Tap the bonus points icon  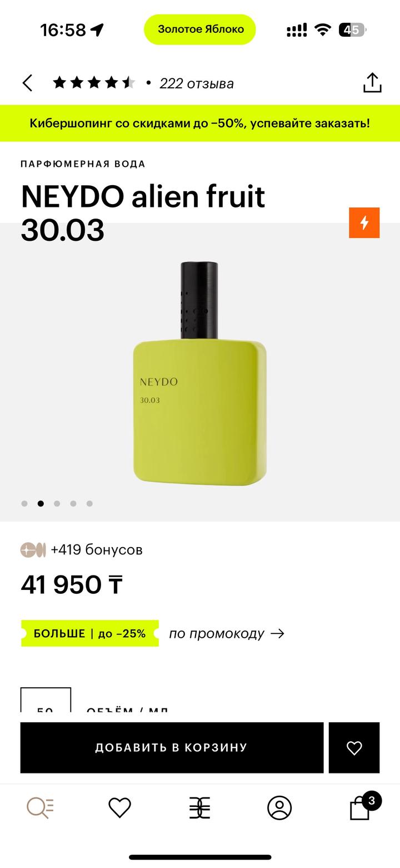coord(33,550)
